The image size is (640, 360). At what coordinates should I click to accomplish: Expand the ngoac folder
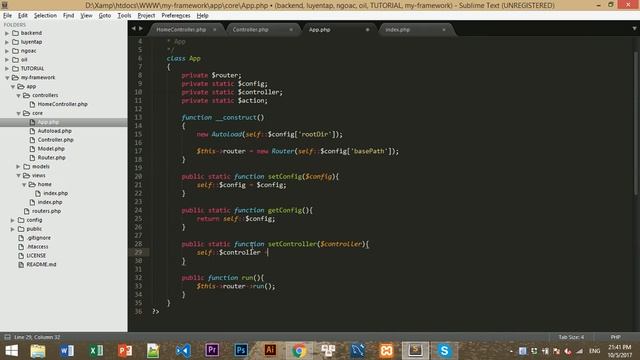click(7, 51)
